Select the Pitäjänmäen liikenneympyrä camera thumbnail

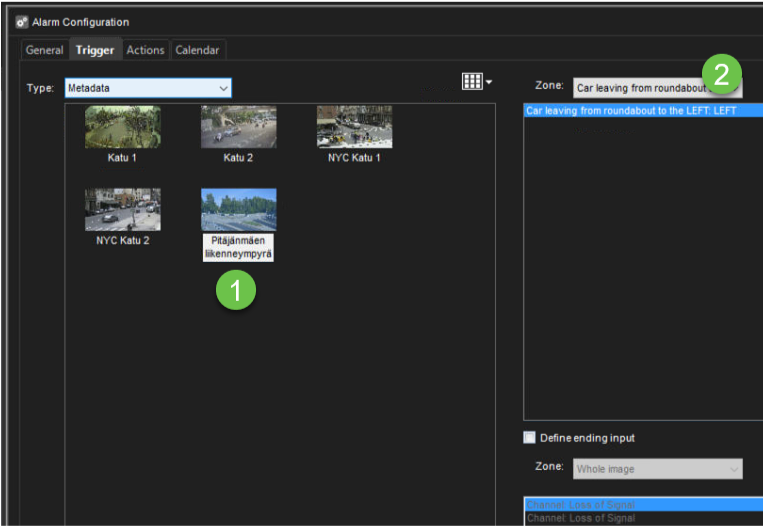[238, 210]
